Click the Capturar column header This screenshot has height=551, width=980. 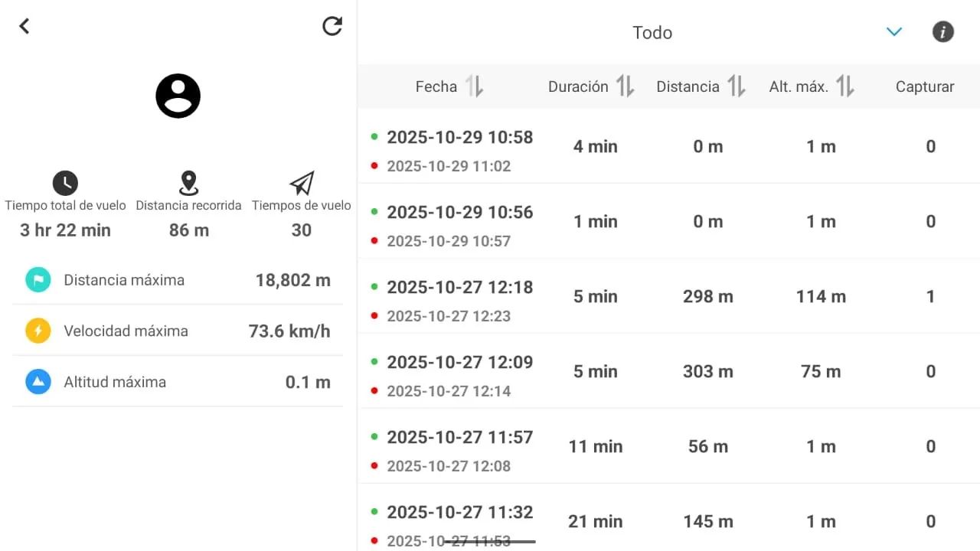925,86
